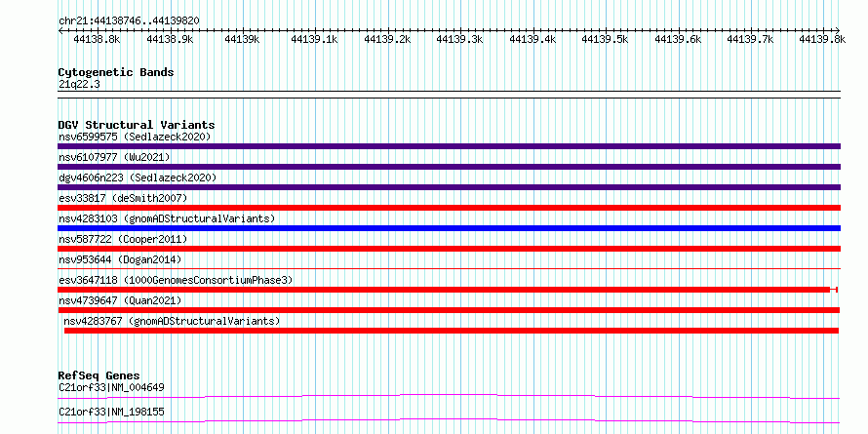
Task: Click the blue bar under nsv4283103
Action: point(449,228)
